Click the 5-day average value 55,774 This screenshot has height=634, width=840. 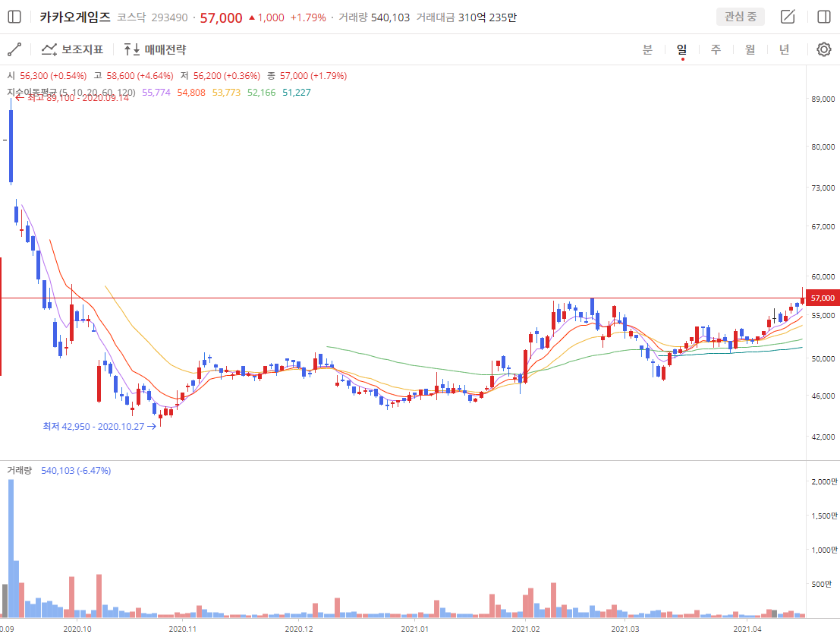click(156, 93)
